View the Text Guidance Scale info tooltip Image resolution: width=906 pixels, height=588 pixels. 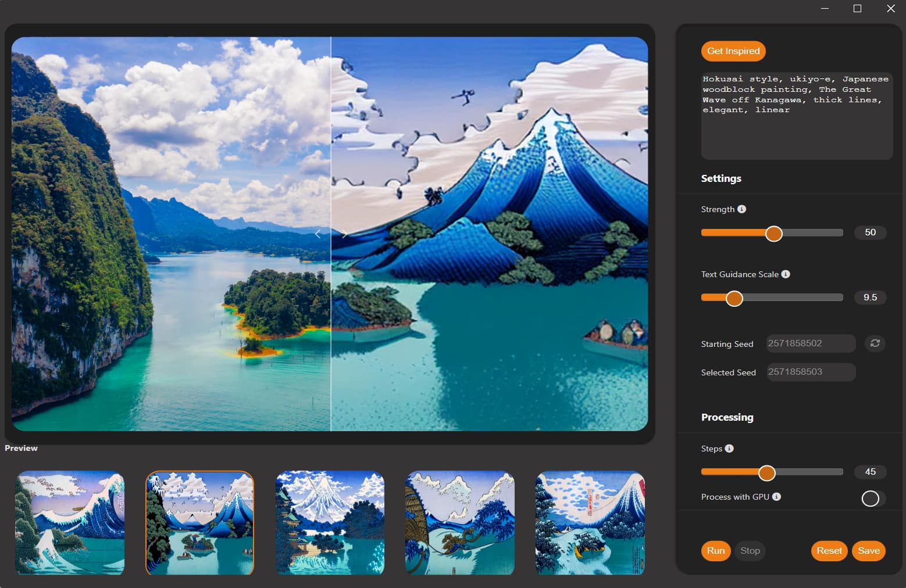(x=786, y=274)
